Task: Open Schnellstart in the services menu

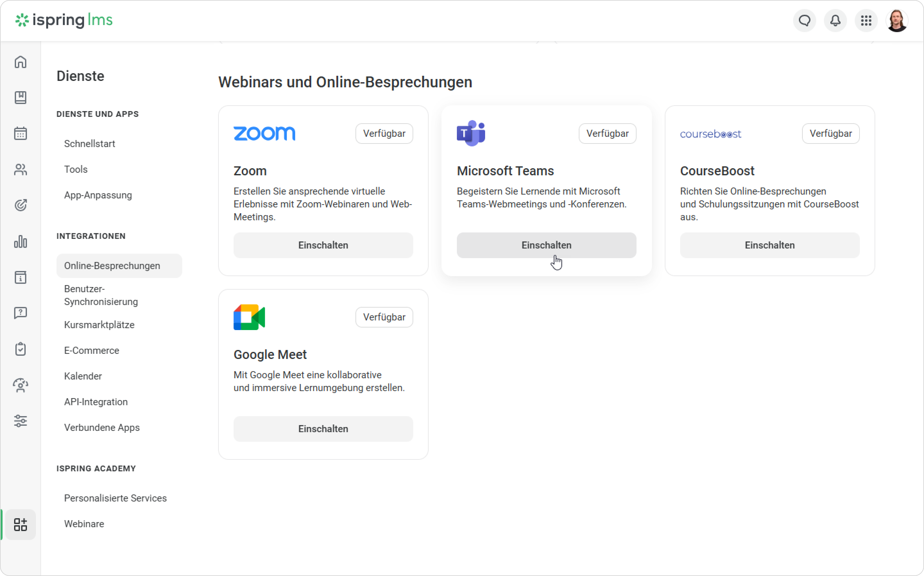Action: 90,144
